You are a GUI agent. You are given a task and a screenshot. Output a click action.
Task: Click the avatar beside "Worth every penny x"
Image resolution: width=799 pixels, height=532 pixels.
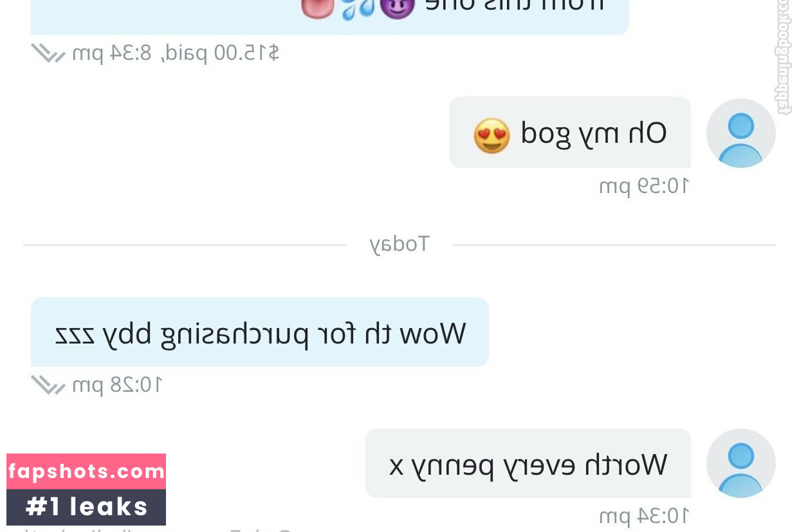click(740, 463)
